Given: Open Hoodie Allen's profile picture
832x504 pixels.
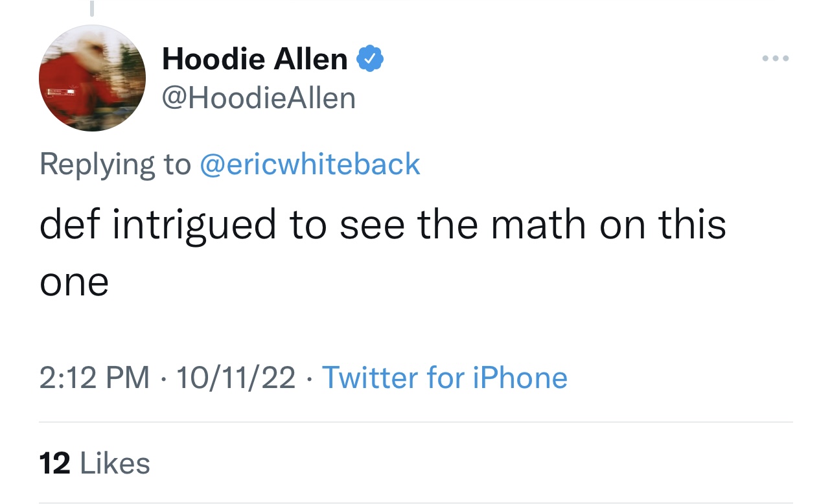Looking at the screenshot, I should click(x=92, y=78).
